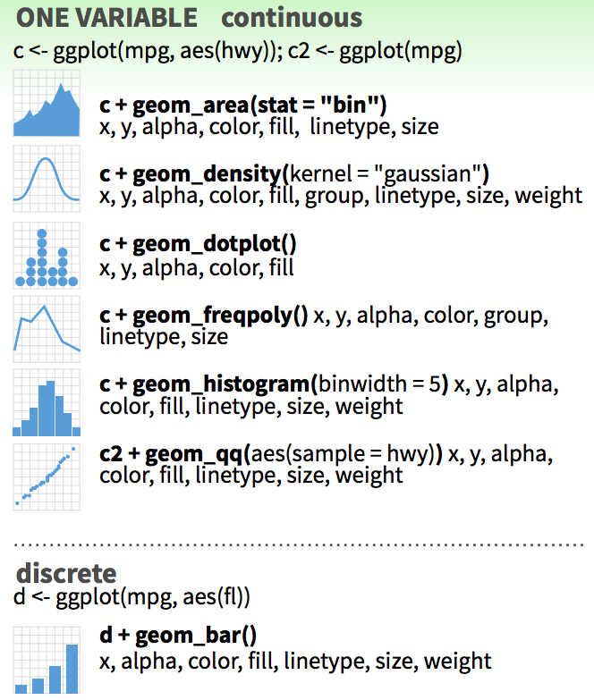The height and width of the screenshot is (700, 594).
Task: Select the geom_dotplot dots thumbnail
Action: [47, 255]
